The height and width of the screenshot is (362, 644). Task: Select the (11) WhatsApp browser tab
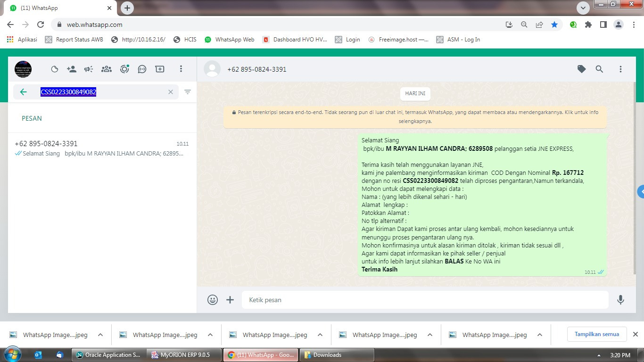61,8
